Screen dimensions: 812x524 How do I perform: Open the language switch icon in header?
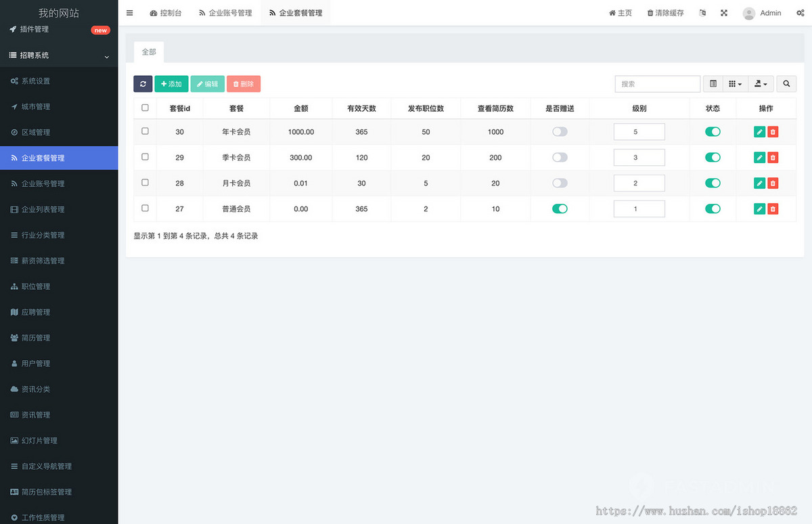(x=702, y=13)
